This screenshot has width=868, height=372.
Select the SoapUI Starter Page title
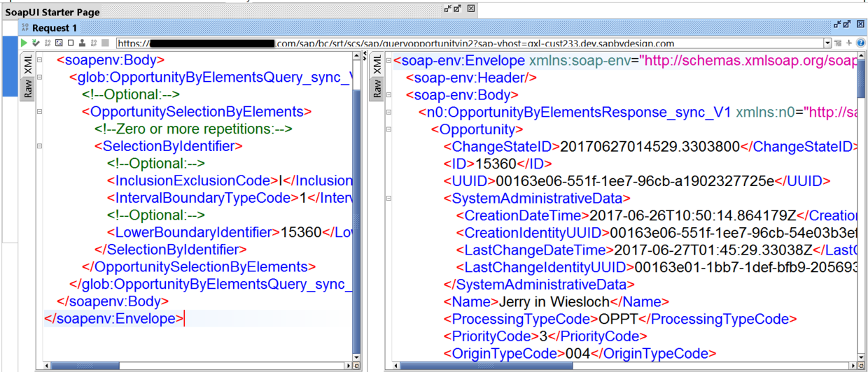(x=52, y=12)
